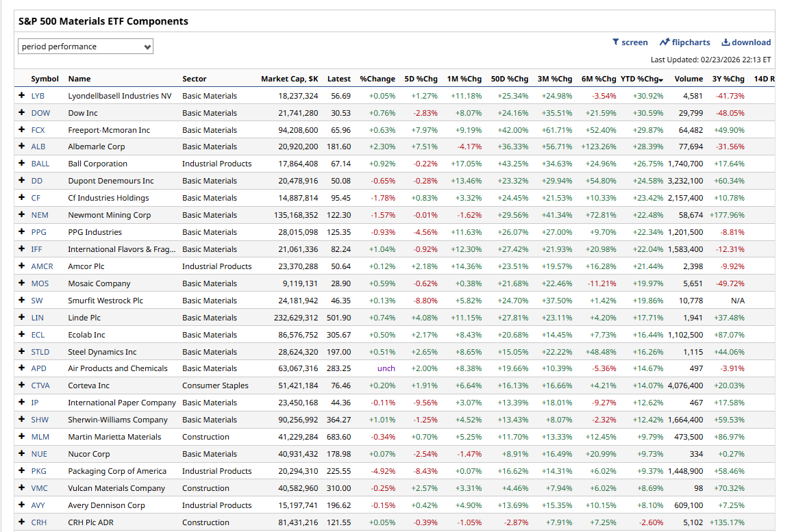Click the AMCR symbol link
Screen dimensions: 794x532
coord(42,266)
